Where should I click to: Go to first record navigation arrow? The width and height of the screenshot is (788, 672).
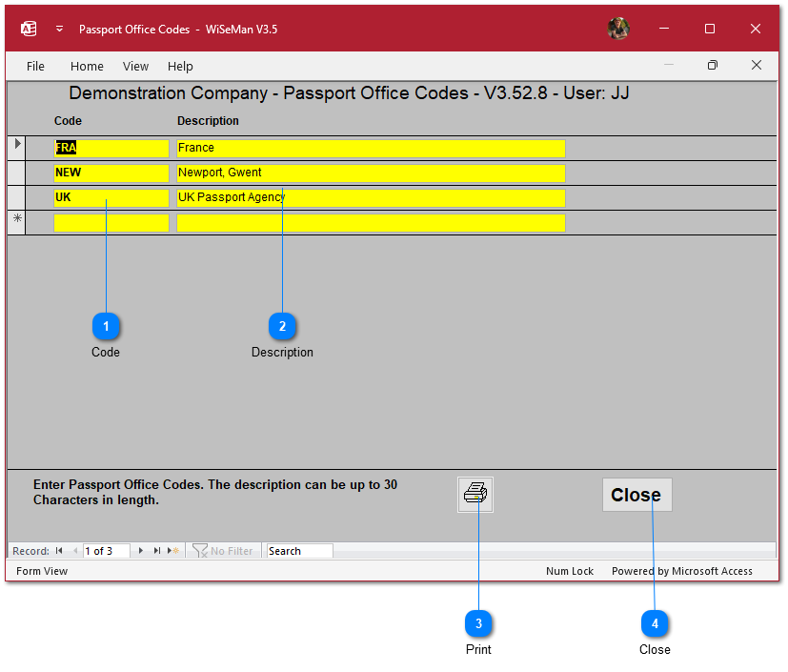pos(59,551)
